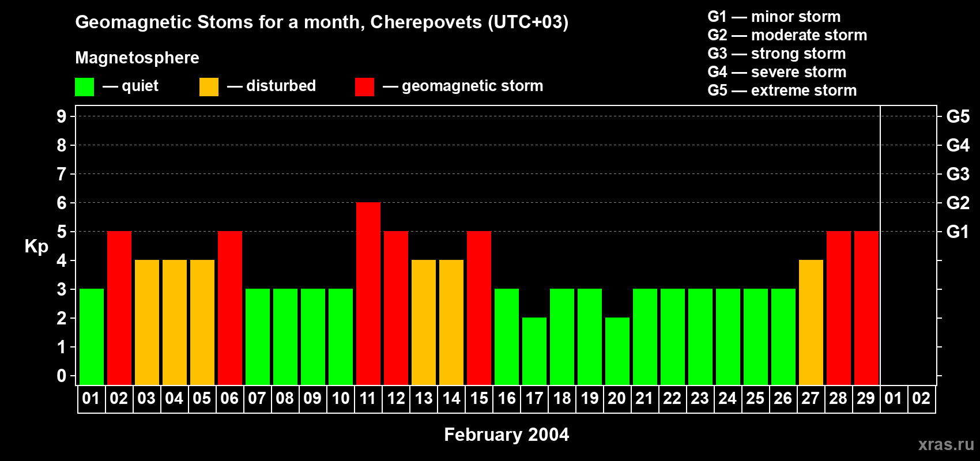Click the G5 label on the right axis
Image resolution: width=980 pixels, height=461 pixels.
[958, 116]
